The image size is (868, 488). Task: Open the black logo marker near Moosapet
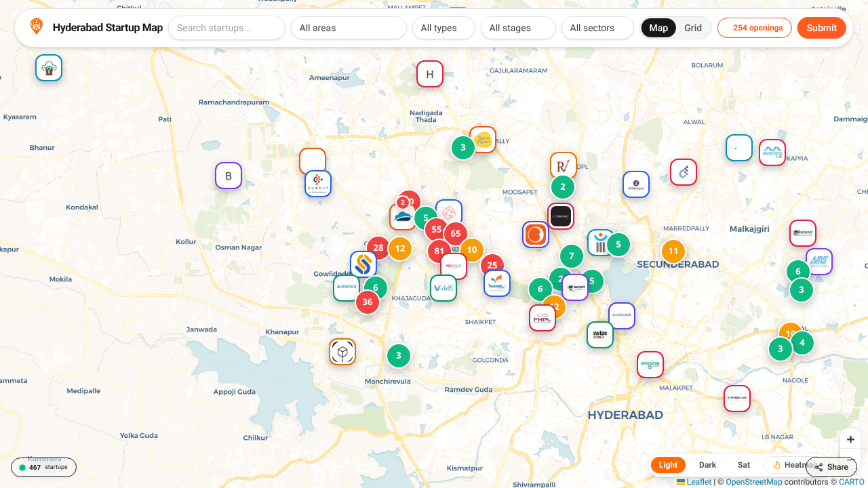coord(561,217)
